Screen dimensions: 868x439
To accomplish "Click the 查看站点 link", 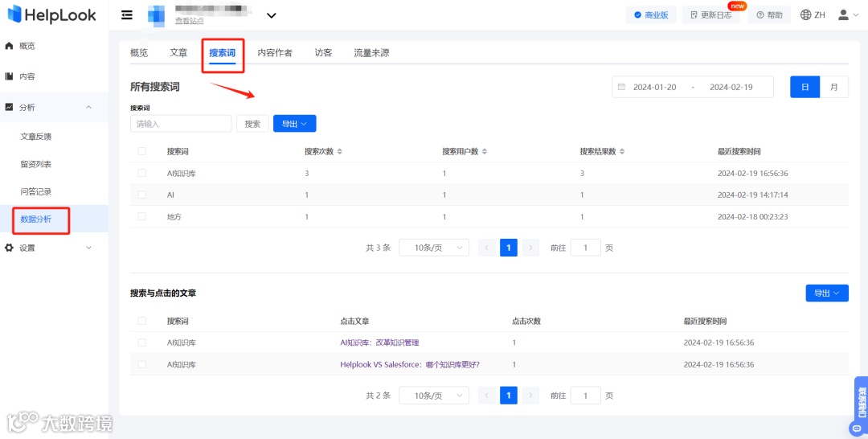I will coord(190,21).
